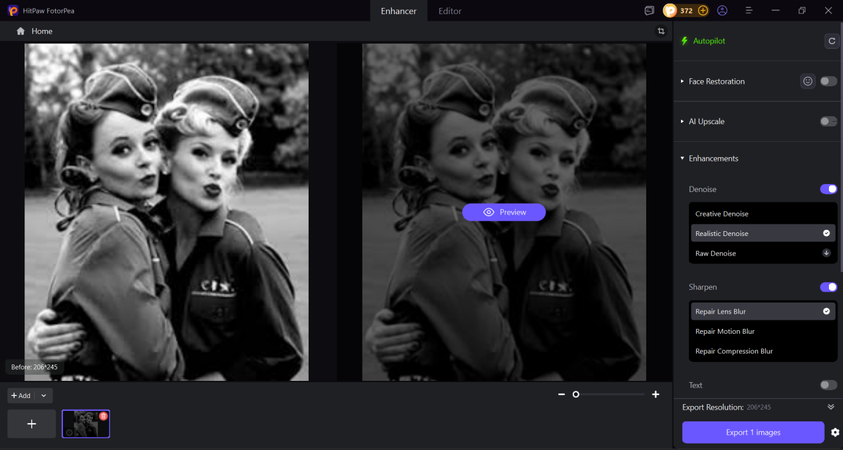Select Repair Lens Blur option

point(762,311)
